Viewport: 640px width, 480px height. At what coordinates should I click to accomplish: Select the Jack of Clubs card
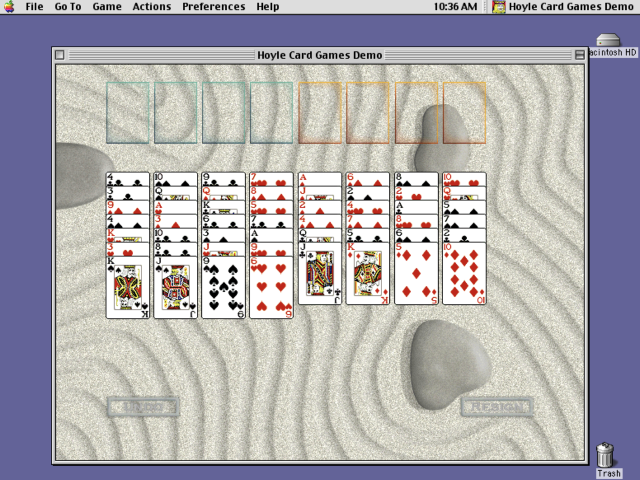coord(320,273)
